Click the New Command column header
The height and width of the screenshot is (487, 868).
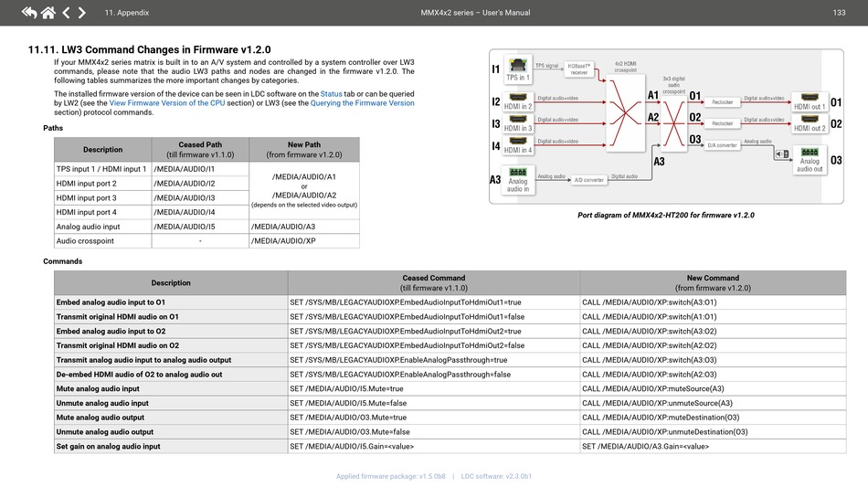pos(713,283)
